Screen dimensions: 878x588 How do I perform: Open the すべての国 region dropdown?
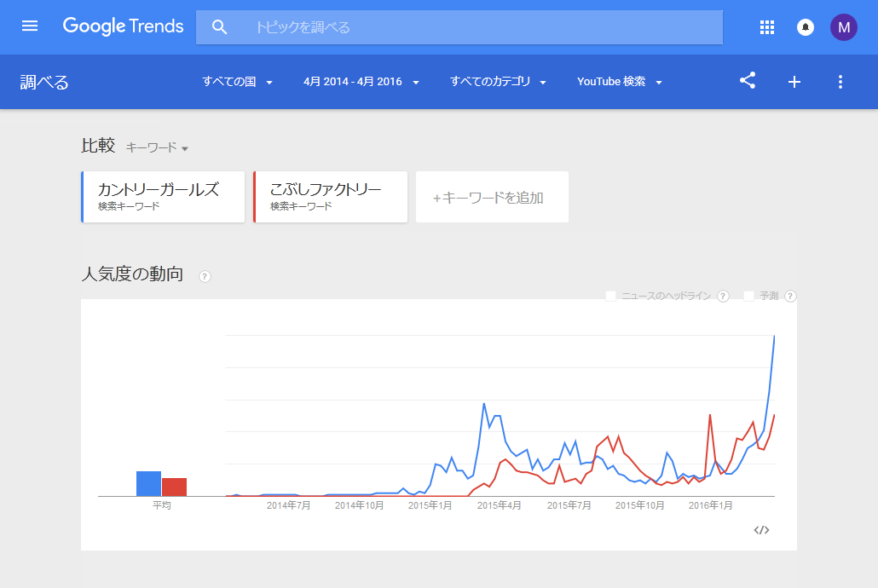coord(237,82)
